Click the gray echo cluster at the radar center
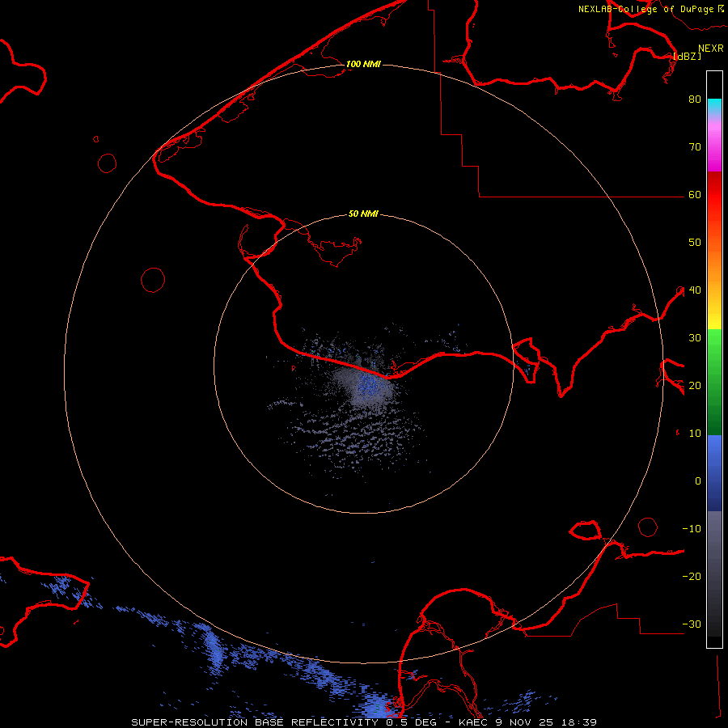The image size is (728, 728). click(x=366, y=384)
